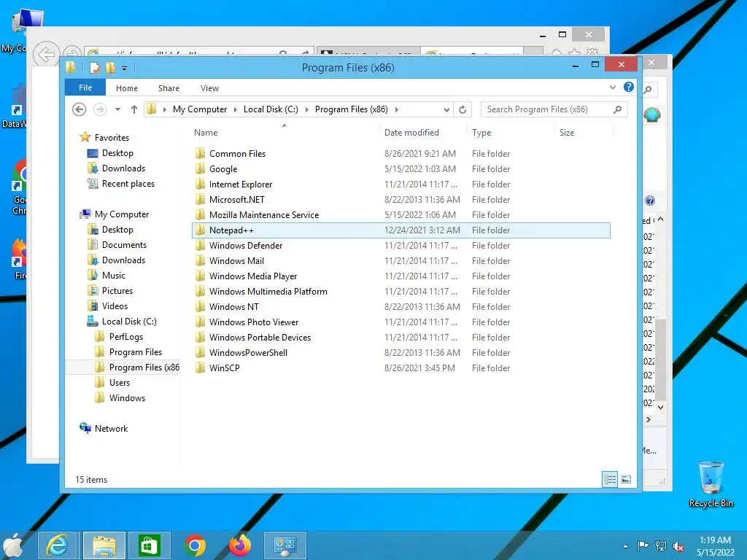
Task: Sort by the Size column header
Action: [x=566, y=133]
